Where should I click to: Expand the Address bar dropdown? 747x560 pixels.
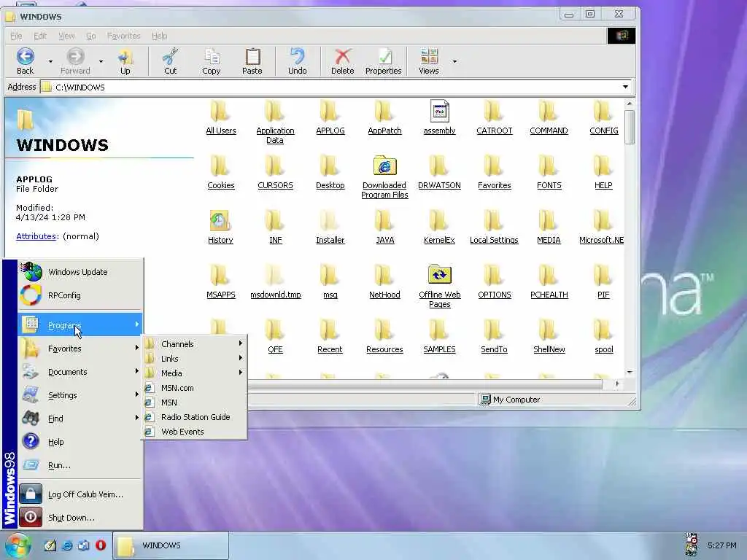coord(625,87)
